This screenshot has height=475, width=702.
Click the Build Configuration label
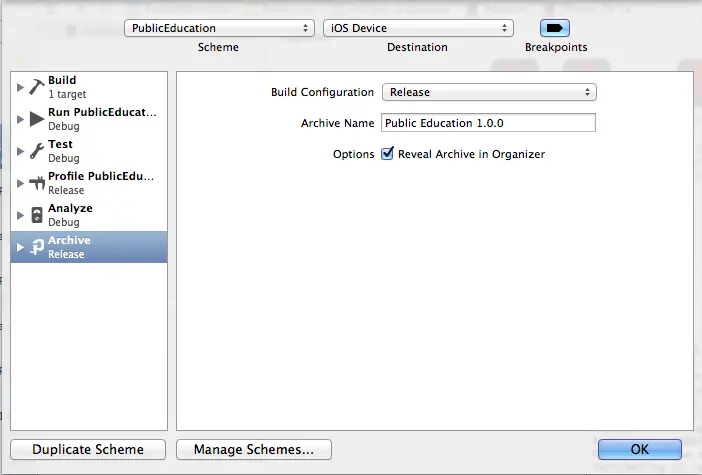pos(322,92)
